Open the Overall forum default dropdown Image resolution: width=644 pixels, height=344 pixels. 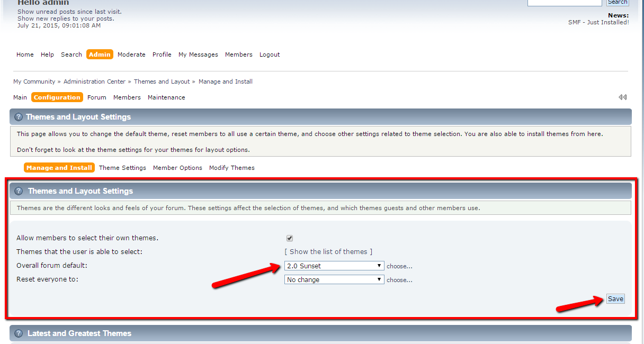[334, 266]
